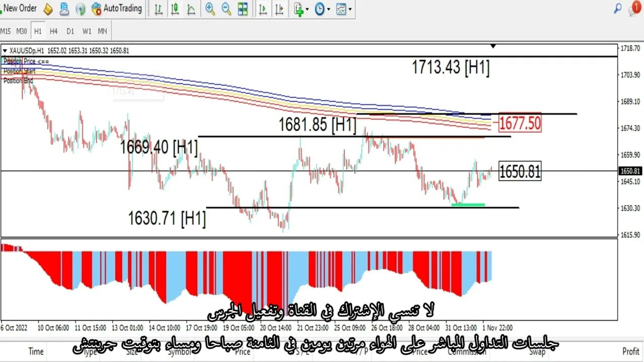644x362 pixels.
Task: Click the 1674.30 price scale value
Action: click(630, 128)
